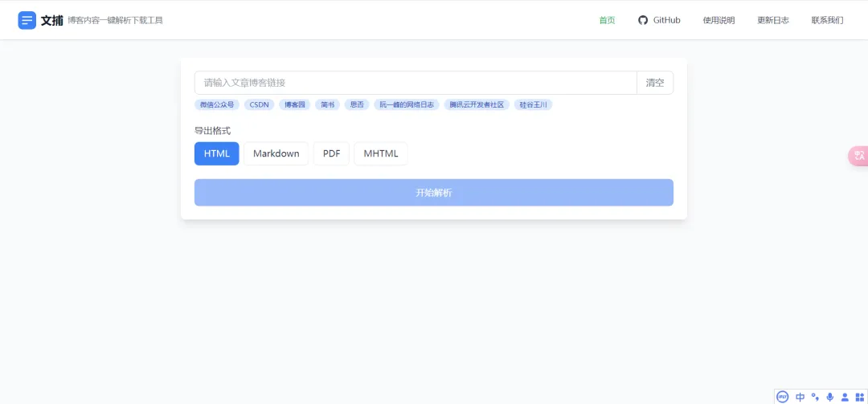Choose HTML export format

tap(216, 154)
